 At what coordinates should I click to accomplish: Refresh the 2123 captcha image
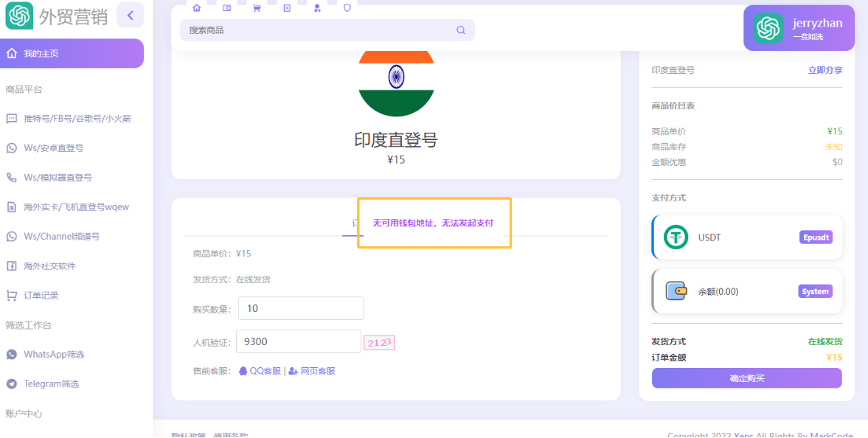[x=378, y=342]
